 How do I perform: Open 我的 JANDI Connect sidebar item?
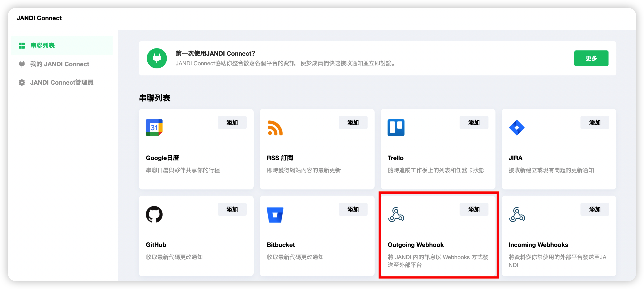point(60,64)
